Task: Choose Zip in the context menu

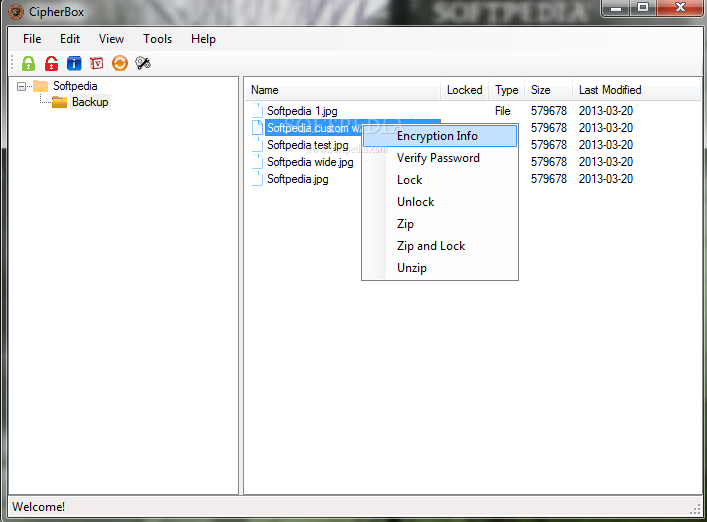Action: click(440, 224)
